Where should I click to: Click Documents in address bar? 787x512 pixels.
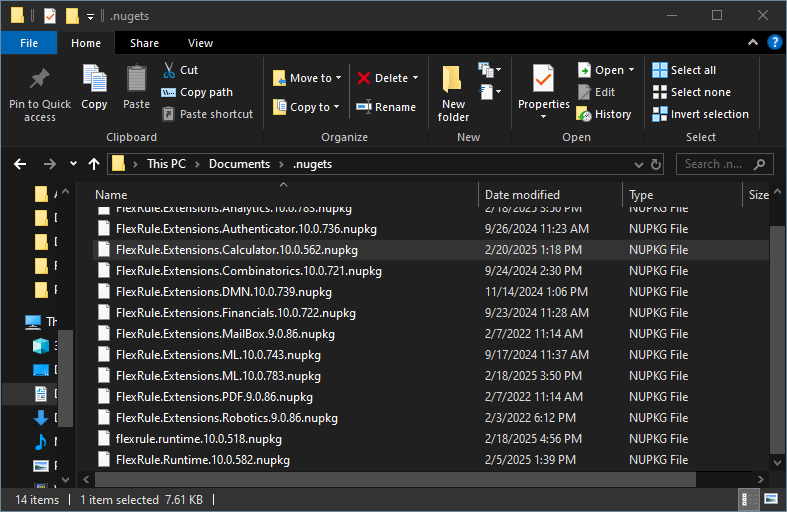click(239, 164)
